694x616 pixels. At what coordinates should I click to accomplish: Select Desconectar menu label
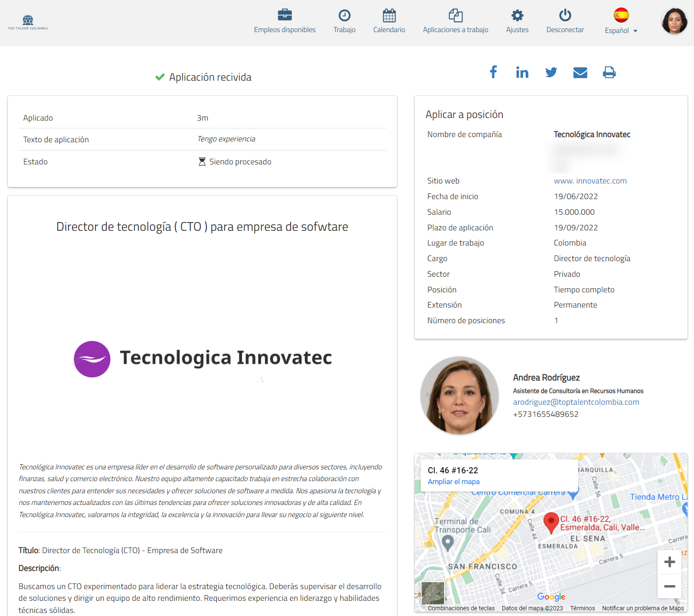[565, 30]
